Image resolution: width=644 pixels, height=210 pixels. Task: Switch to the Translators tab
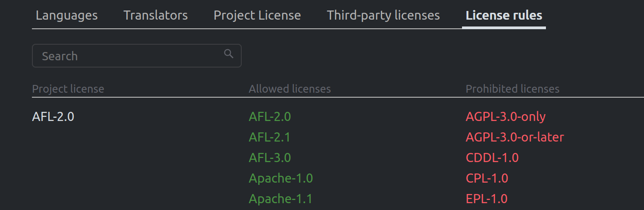[156, 16]
